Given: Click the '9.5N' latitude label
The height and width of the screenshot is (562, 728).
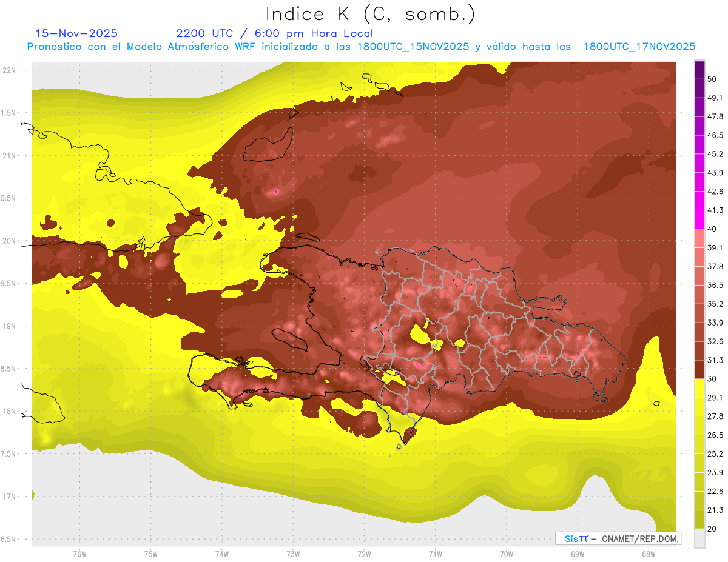Looking at the screenshot, I should click(x=9, y=283).
